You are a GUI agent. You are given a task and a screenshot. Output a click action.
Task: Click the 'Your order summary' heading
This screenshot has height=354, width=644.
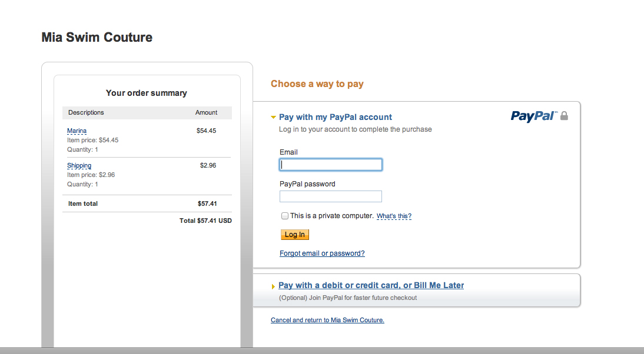pyautogui.click(x=147, y=93)
